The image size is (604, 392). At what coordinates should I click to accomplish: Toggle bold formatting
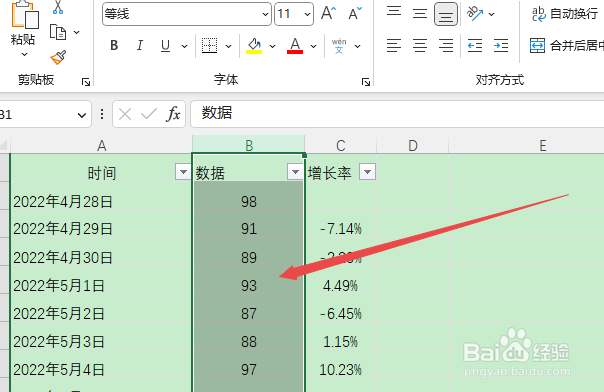click(114, 45)
